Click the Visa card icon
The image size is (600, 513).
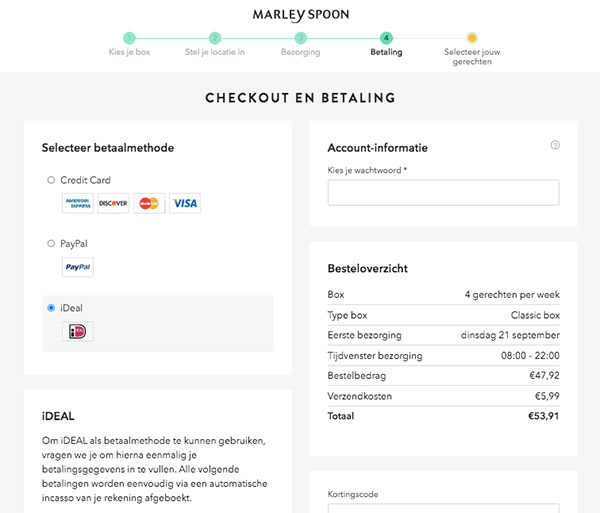(184, 203)
